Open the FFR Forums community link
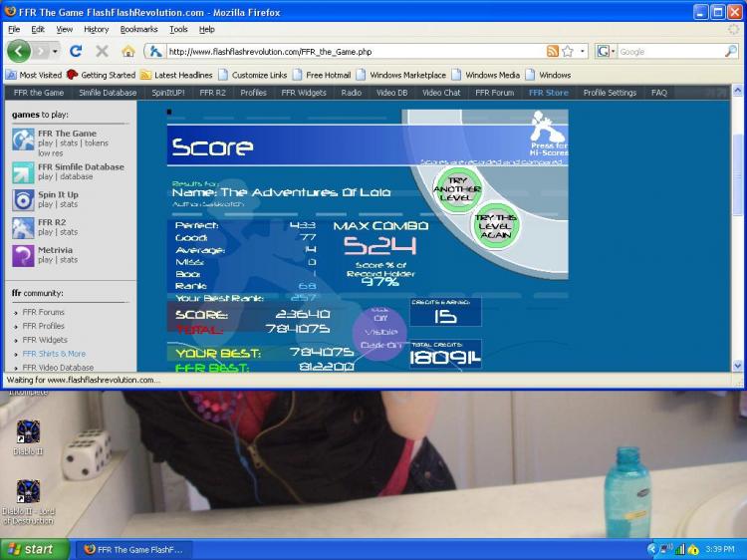 pos(44,312)
